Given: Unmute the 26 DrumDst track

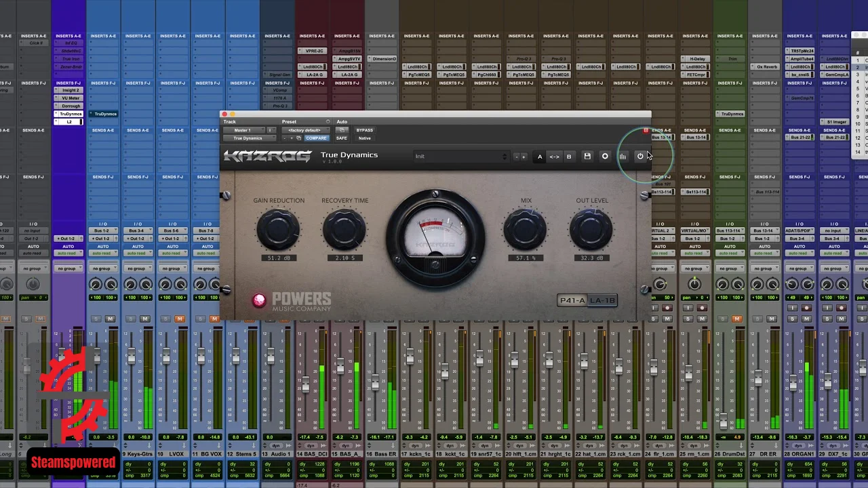Looking at the screenshot, I should 736,319.
